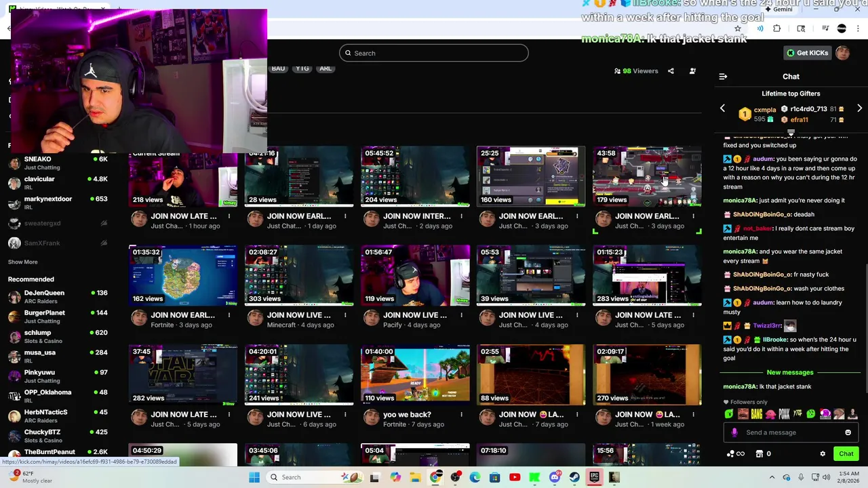This screenshot has height=488, width=868.
Task: Open the Epic Games taskbar icon
Action: pos(595,477)
